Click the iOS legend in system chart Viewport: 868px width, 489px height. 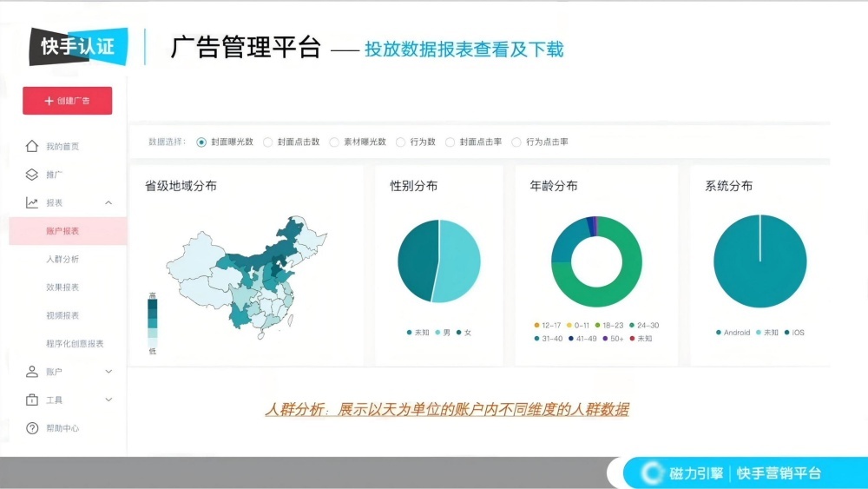click(794, 333)
